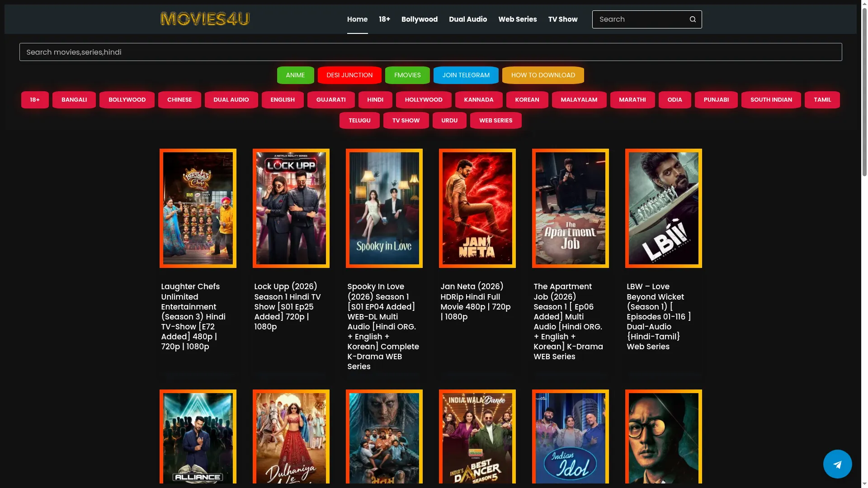Select the BOLLYWOOD category tag
The height and width of the screenshot is (488, 868).
pos(127,100)
